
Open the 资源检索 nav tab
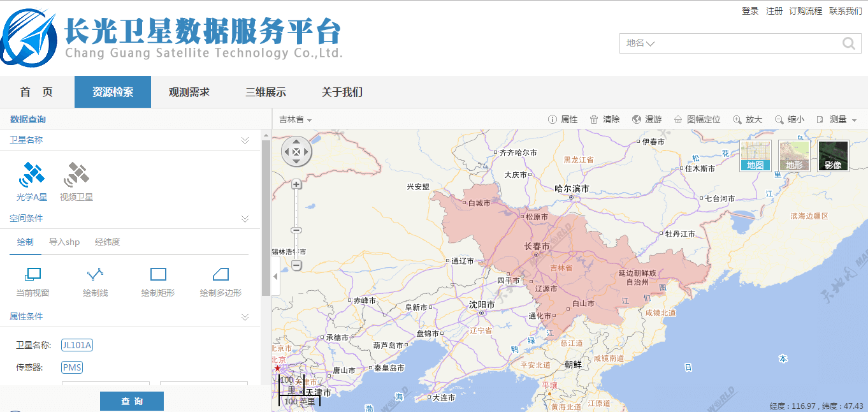tap(113, 92)
